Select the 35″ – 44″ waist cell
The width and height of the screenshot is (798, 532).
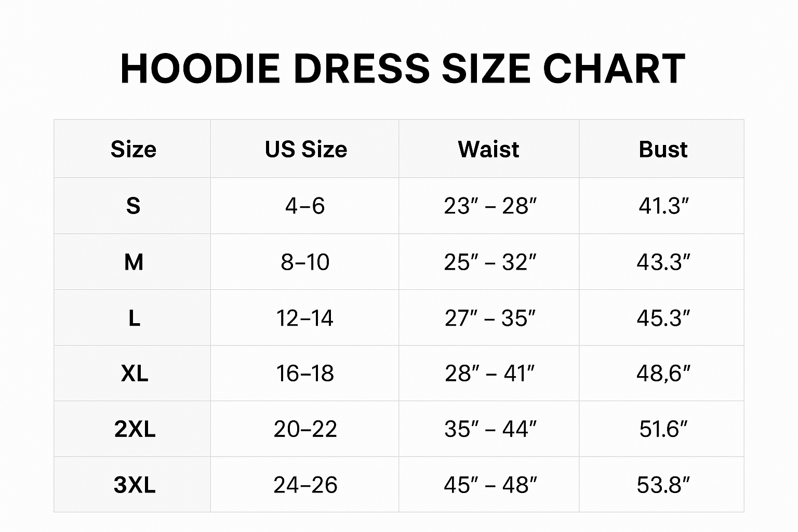[x=490, y=429]
